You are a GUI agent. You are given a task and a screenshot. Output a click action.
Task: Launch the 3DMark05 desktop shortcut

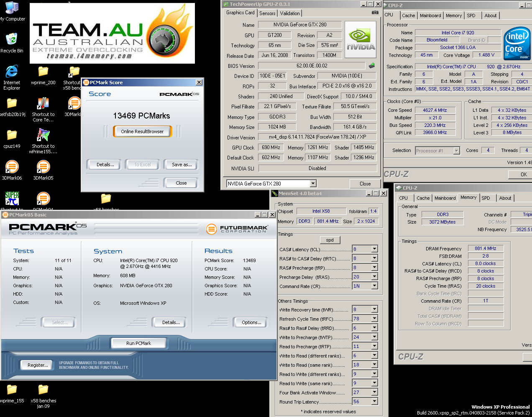click(x=43, y=170)
